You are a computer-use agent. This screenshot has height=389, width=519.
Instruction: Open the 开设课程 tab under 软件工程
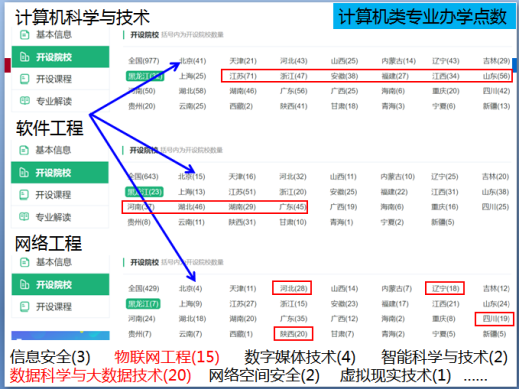pyautogui.click(x=60, y=195)
